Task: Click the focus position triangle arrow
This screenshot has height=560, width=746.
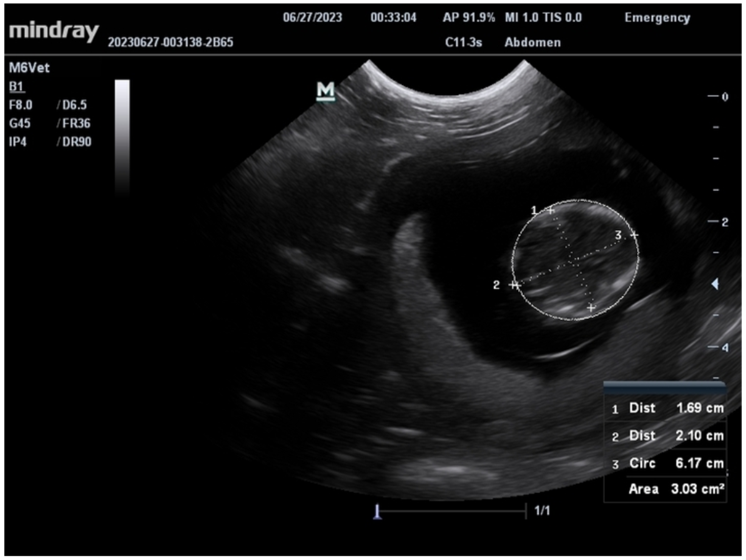Action: [715, 284]
